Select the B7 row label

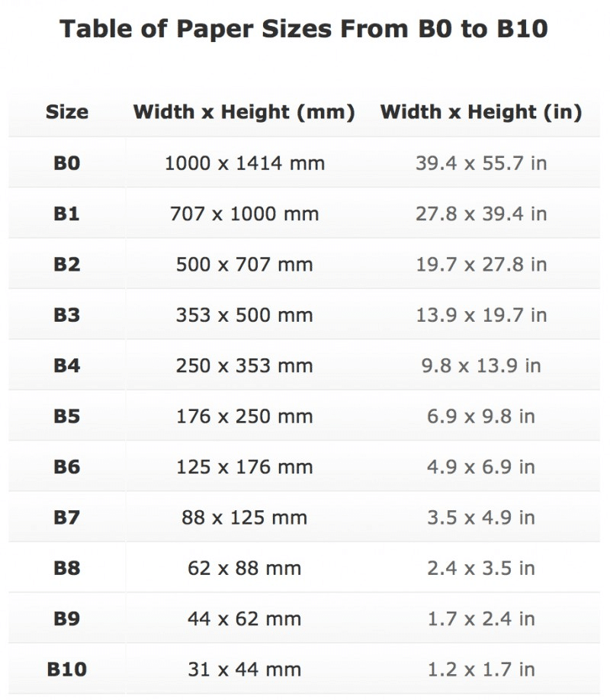pos(67,518)
